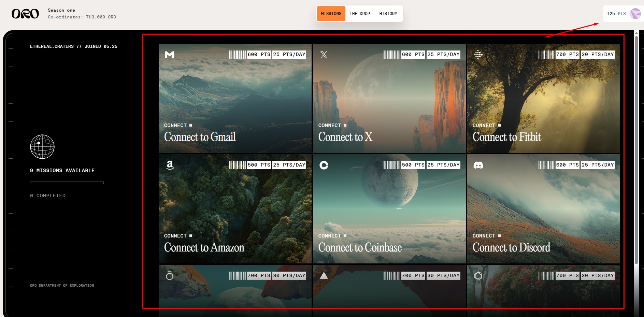Select the Connect to Coinbase mission title
Viewport: 644px width, 317px height.
360,248
